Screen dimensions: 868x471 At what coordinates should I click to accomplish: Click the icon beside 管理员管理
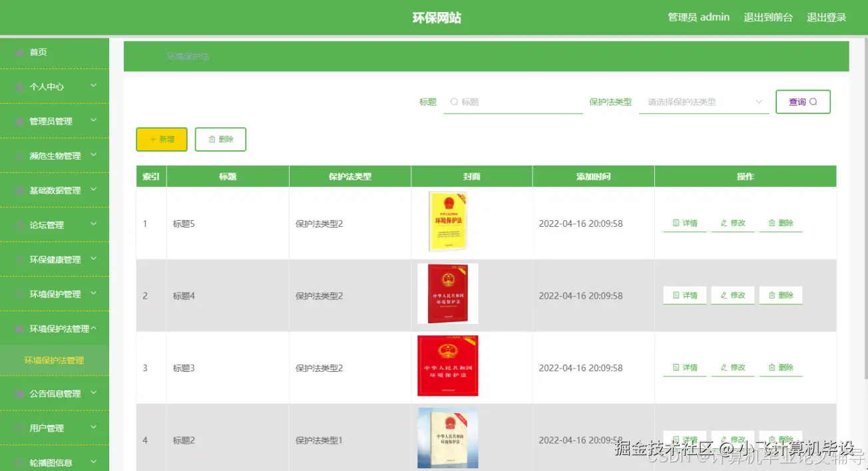pos(19,121)
